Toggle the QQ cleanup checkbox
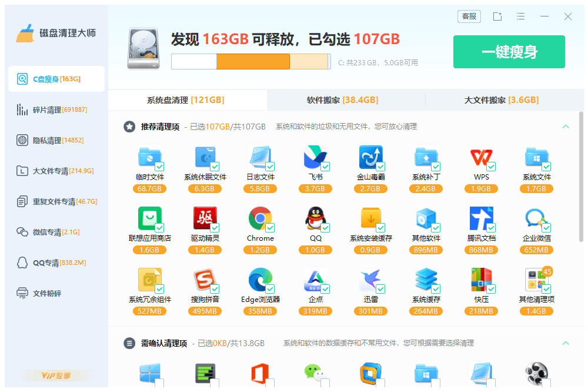The height and width of the screenshot is (392, 588). point(325,228)
